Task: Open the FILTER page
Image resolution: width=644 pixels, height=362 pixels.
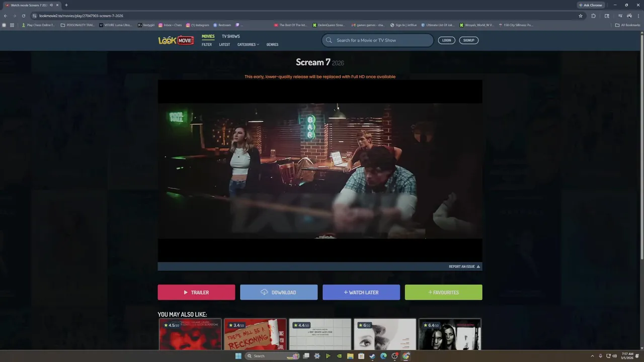Action: tap(207, 44)
